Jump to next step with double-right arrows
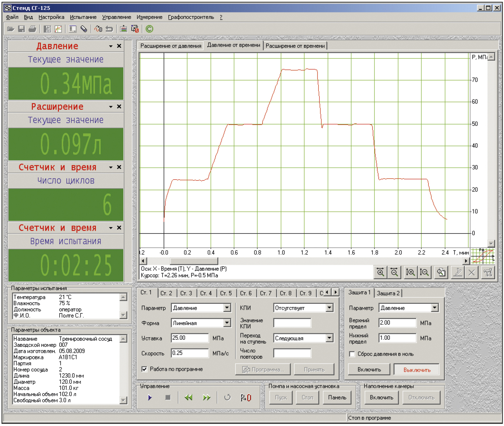This screenshot has width=504, height=426. tap(207, 397)
